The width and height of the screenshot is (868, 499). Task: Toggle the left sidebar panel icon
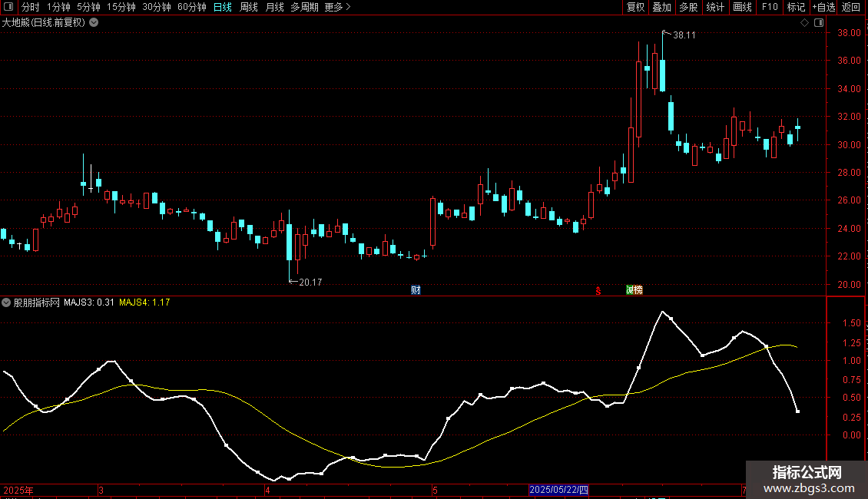(x=8, y=7)
